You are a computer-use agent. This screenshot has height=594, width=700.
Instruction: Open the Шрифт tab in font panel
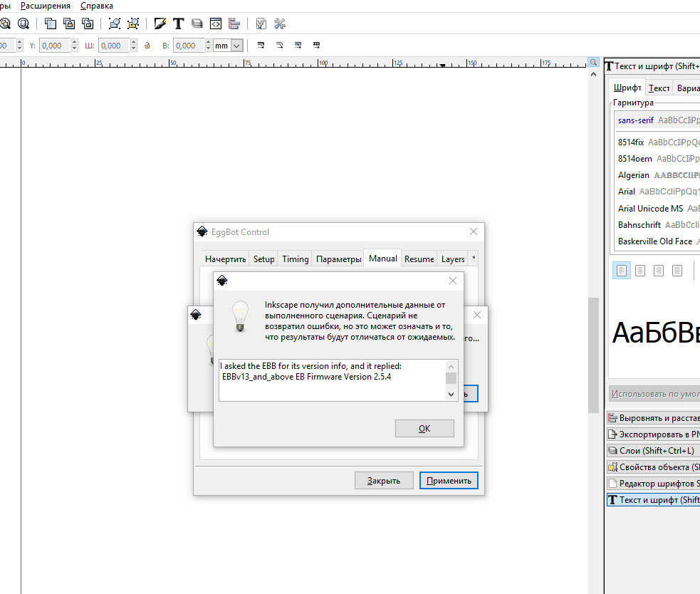627,88
